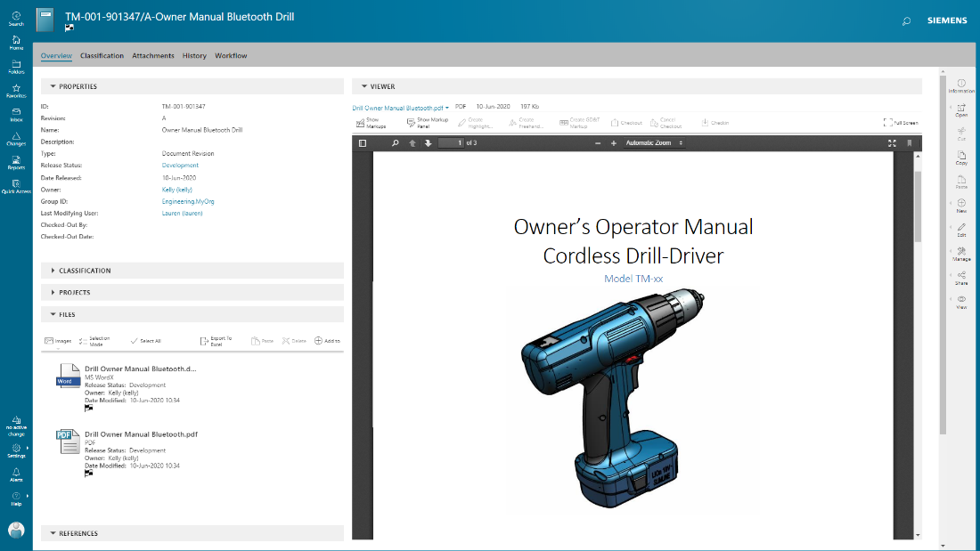Open the Automatic Zoom dropdown
The height and width of the screenshot is (551, 980).
tap(654, 142)
